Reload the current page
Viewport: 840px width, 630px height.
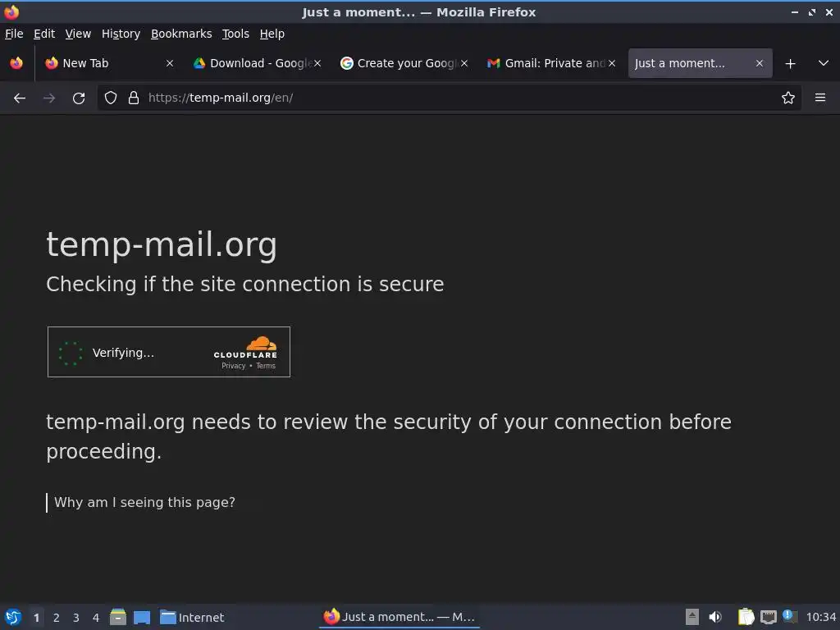(x=79, y=98)
